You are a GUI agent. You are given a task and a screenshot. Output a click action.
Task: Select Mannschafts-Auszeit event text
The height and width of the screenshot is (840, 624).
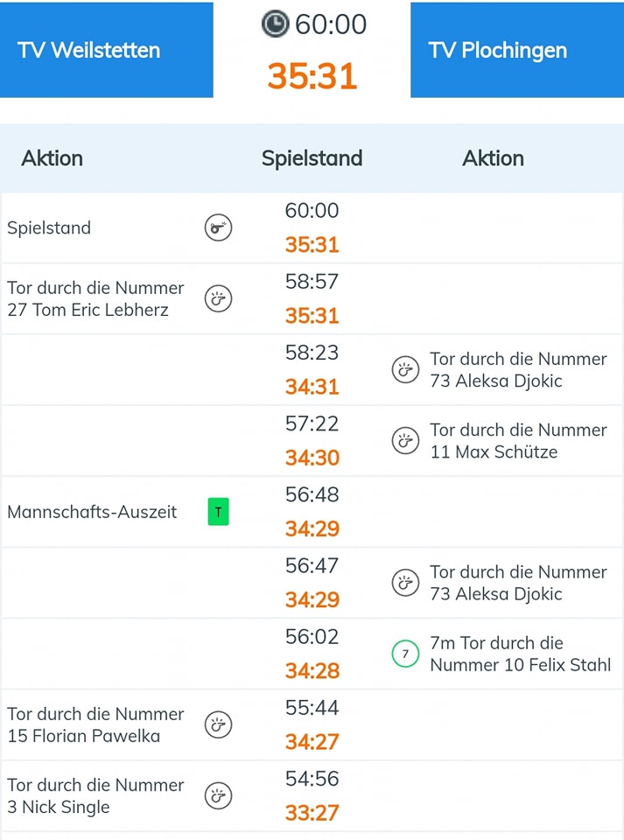(x=92, y=512)
